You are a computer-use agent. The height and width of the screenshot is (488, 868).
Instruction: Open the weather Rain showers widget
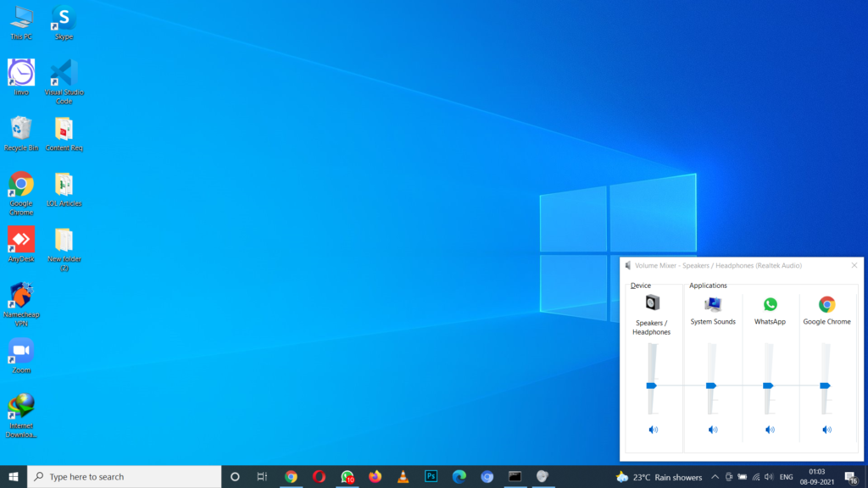pos(660,477)
